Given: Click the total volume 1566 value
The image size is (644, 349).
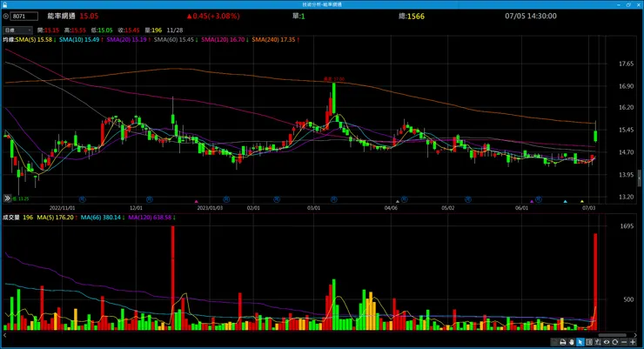Looking at the screenshot, I should point(416,16).
